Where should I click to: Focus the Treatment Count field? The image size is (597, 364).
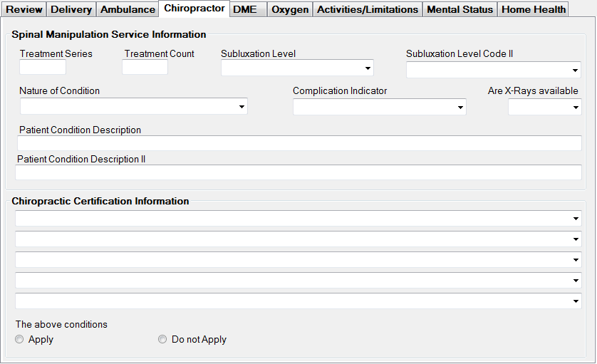coord(145,68)
